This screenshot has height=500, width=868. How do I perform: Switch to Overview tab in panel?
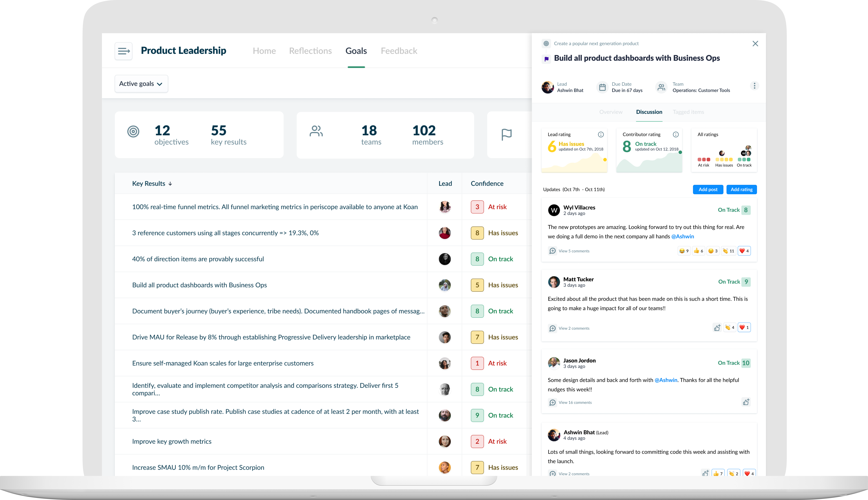click(611, 112)
